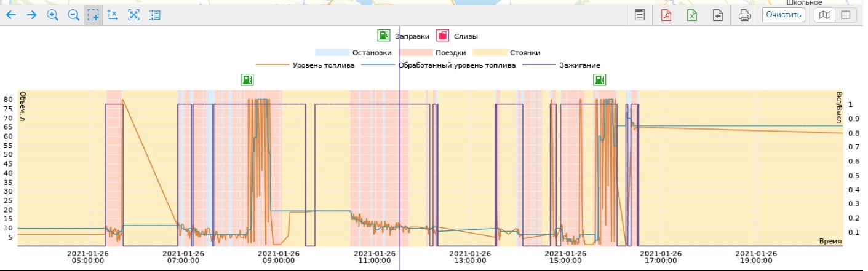Click the refueling marker near 15:00 on chart
868x271 pixels.
coord(600,79)
